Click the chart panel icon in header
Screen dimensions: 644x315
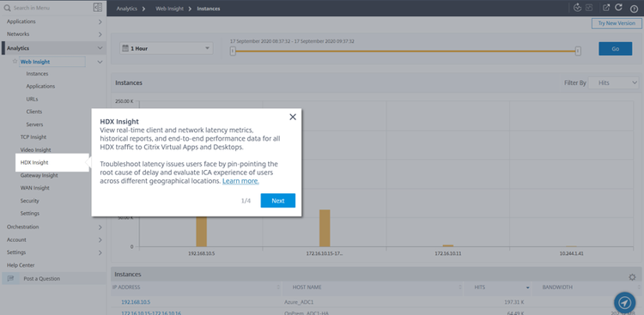589,8
